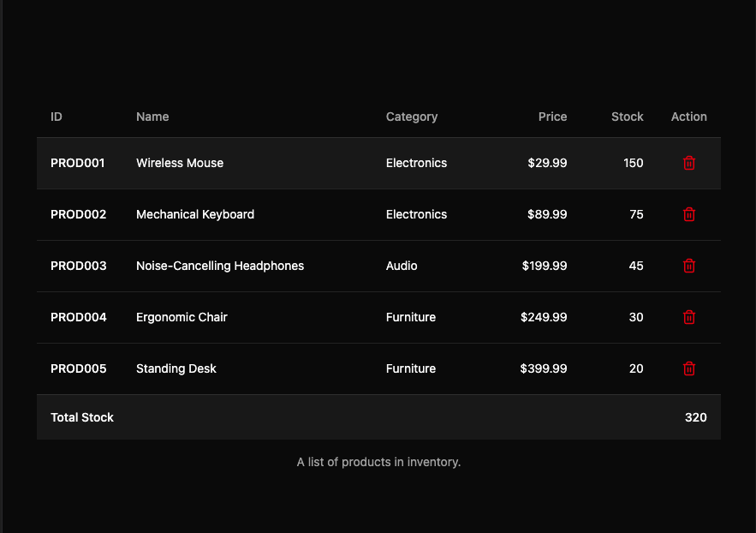Click the trash icon for Ergonomic Chair
The image size is (756, 533).
point(689,317)
